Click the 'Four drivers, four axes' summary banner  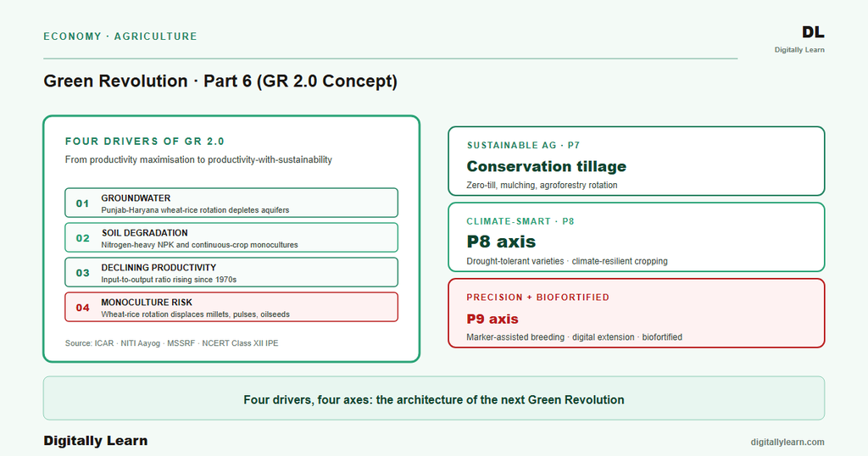pos(434,398)
